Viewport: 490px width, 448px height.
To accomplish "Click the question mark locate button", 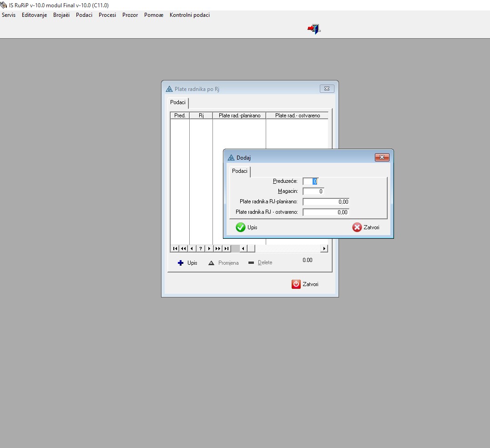I will [x=201, y=248].
